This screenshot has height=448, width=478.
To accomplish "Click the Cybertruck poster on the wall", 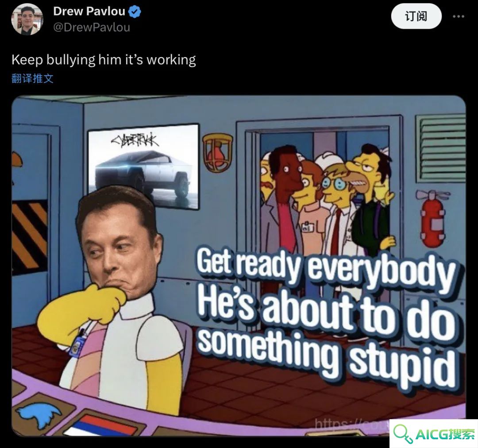I will point(143,166).
